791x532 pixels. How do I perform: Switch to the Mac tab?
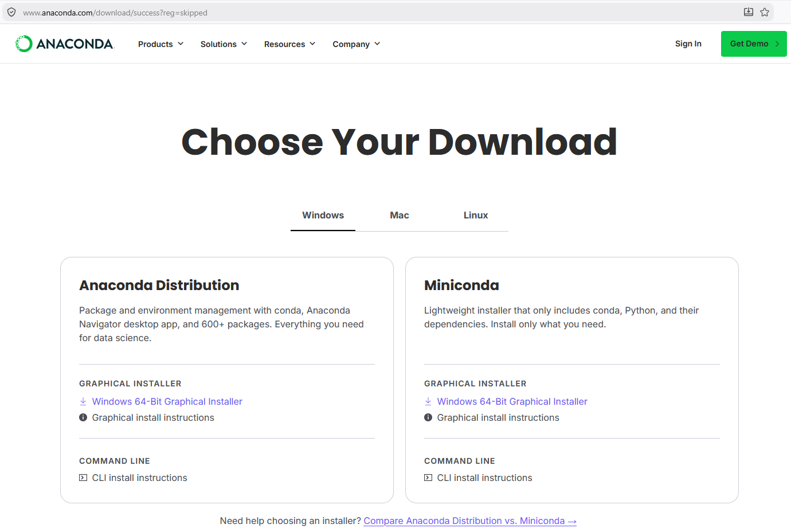click(400, 215)
